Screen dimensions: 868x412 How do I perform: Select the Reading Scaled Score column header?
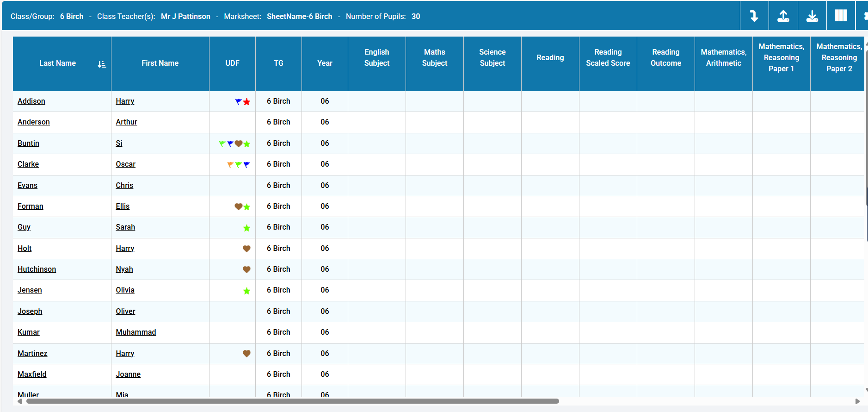pos(608,58)
